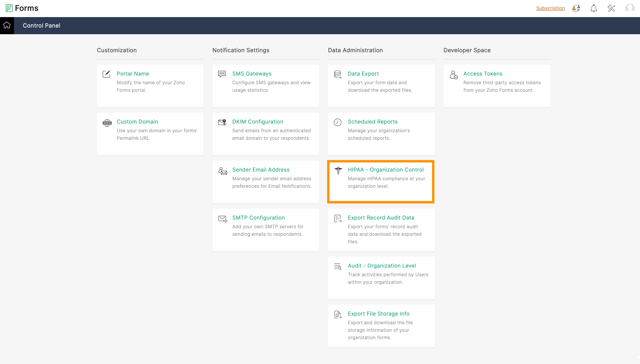The image size is (640, 364).
Task: Click the Custom Domain www globe icon
Action: pos(107,123)
